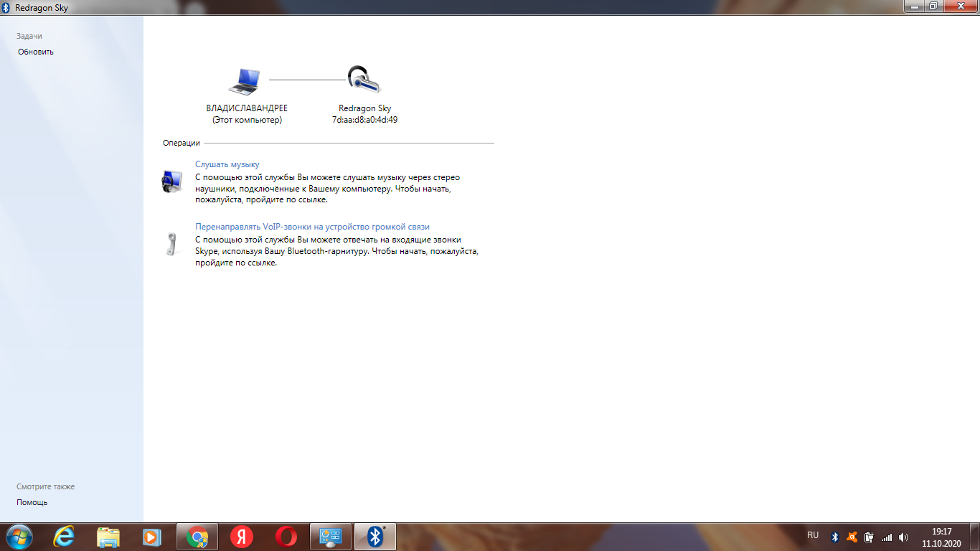
Task: Click the Bluetooth window button in the taskbar
Action: (x=375, y=537)
